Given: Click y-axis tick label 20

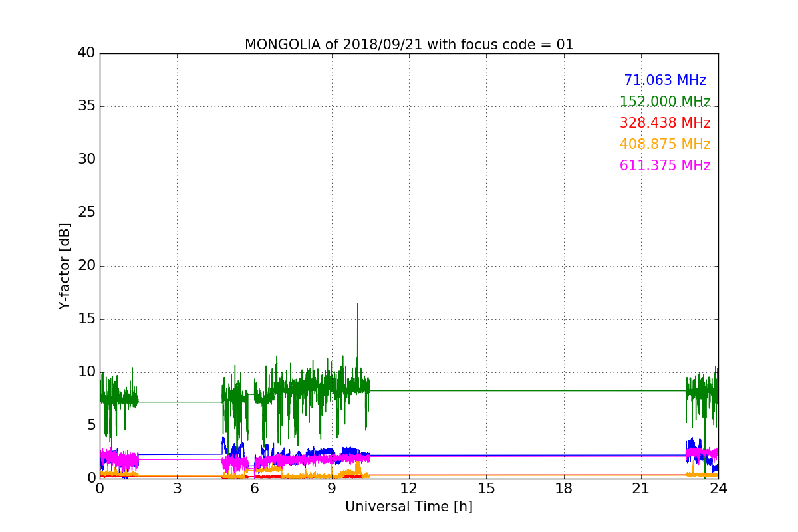Looking at the screenshot, I should [x=86, y=266].
